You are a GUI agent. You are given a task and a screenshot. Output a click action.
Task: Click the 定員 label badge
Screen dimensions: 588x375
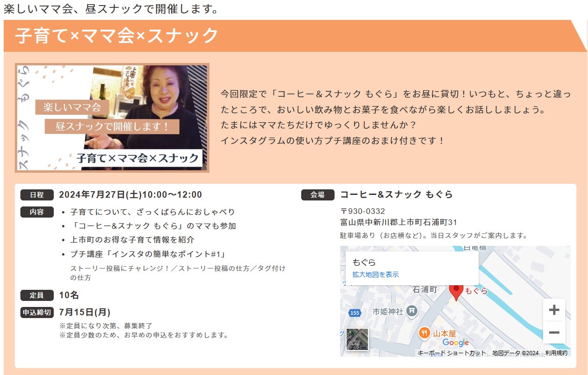(x=37, y=295)
